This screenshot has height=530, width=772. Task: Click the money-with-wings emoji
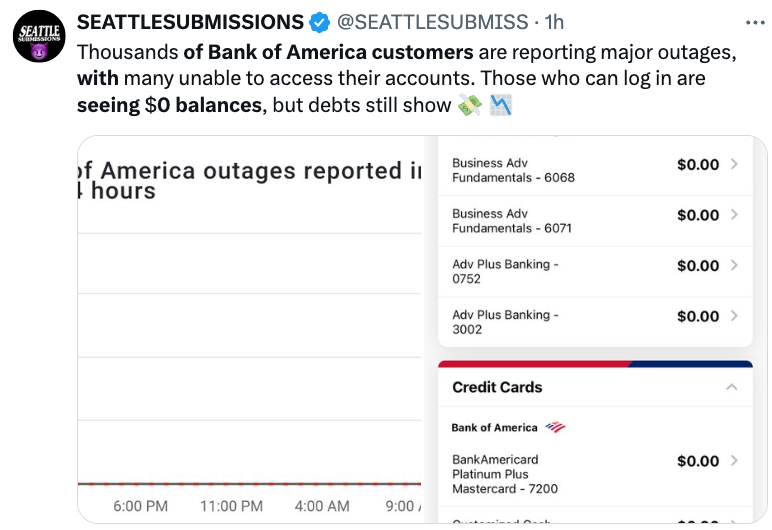(470, 105)
